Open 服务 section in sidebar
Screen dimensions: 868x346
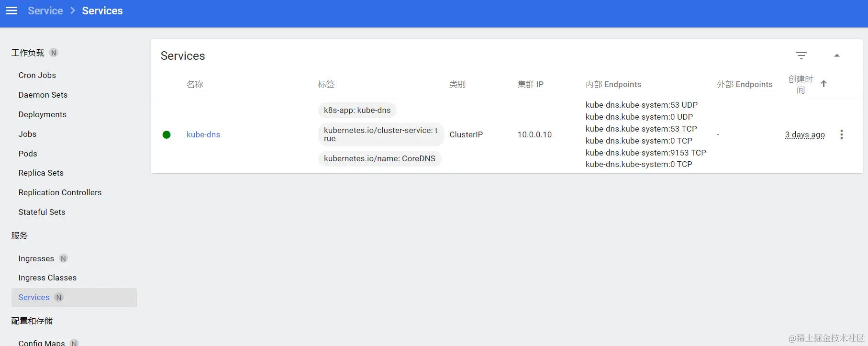tap(20, 235)
